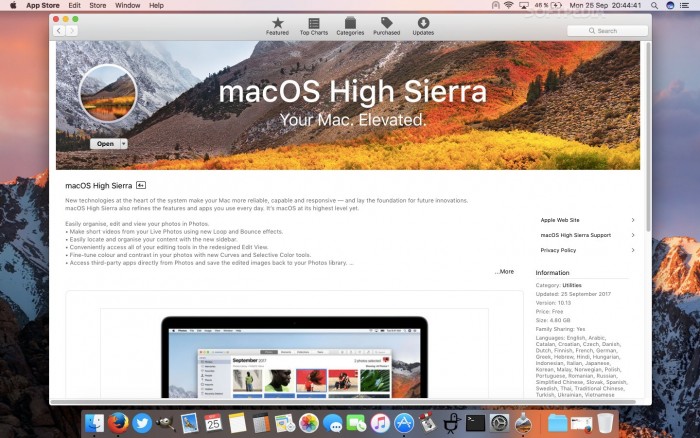Open the Updates section
Image resolution: width=700 pixels, height=438 pixels.
click(x=423, y=26)
